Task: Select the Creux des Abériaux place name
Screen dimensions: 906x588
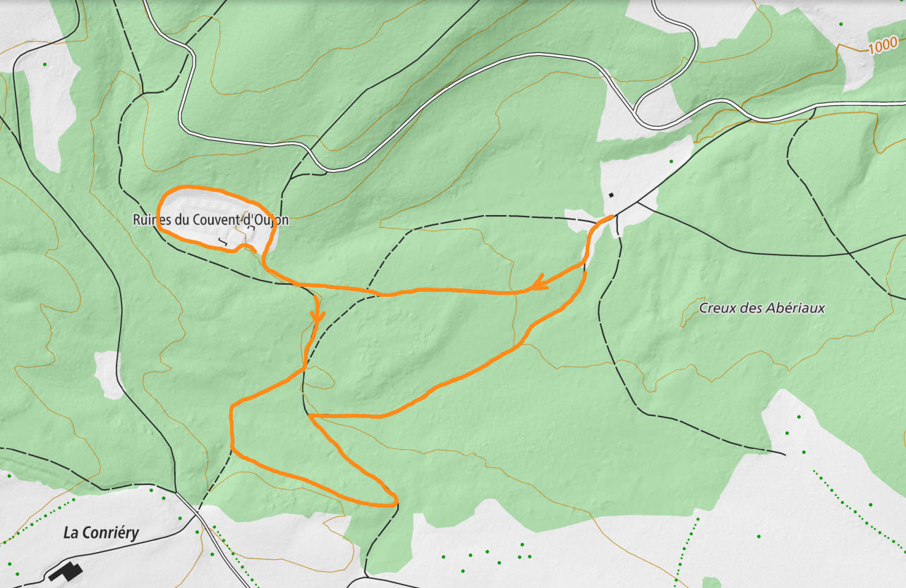Action: 761,308
